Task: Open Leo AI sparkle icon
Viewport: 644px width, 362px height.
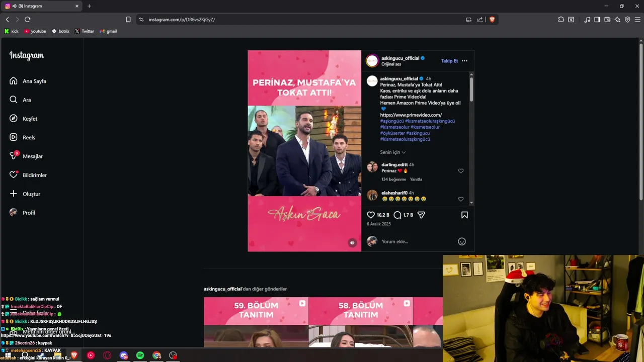Action: coord(617,20)
